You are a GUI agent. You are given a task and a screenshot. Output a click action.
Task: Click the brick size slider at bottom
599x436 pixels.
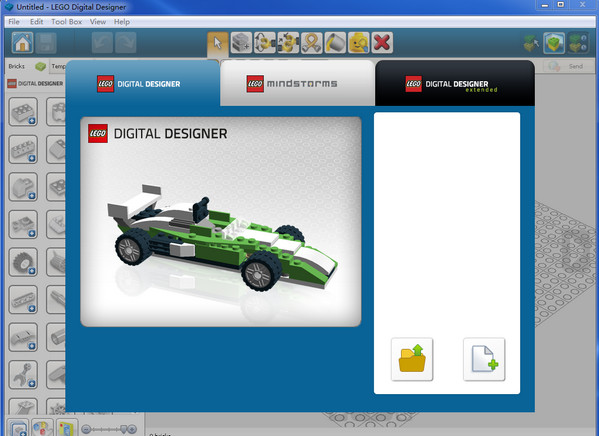tap(109, 429)
